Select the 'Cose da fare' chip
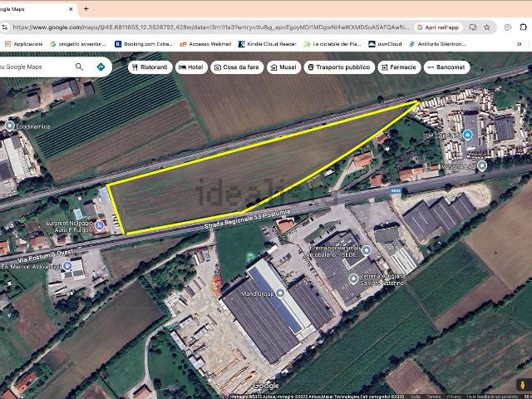 237,67
